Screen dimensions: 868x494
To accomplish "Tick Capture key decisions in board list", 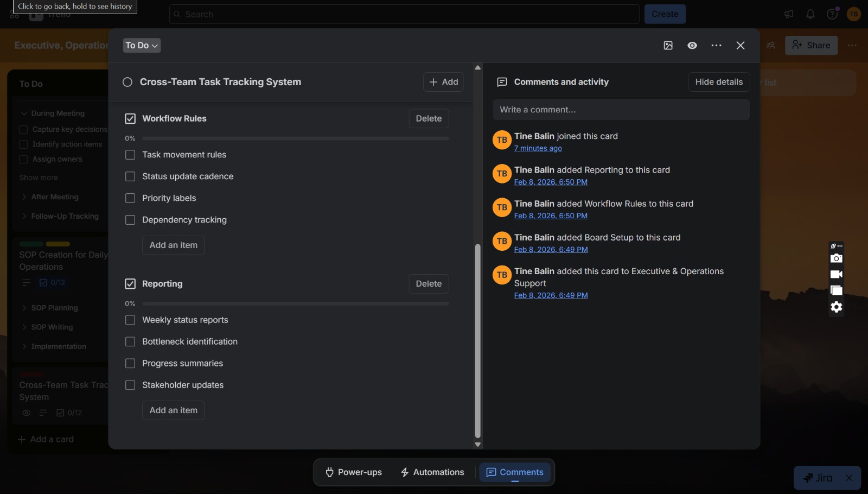I will point(23,129).
